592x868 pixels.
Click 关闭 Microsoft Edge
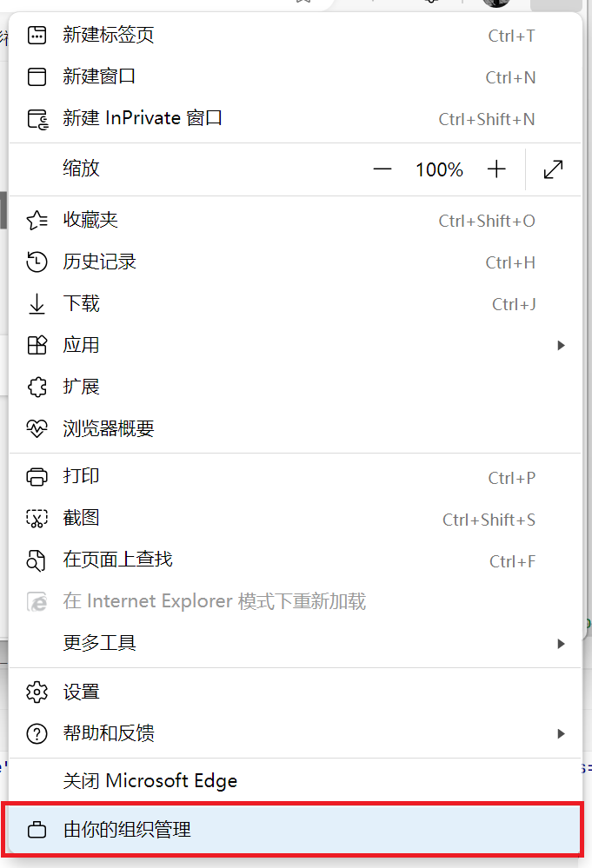coord(150,780)
